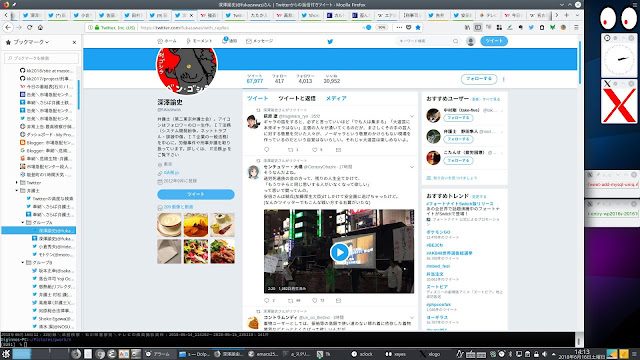The height and width of the screenshot is (360, 640).
Task: Open the モーメント (Moments) nav item
Action: [199, 41]
